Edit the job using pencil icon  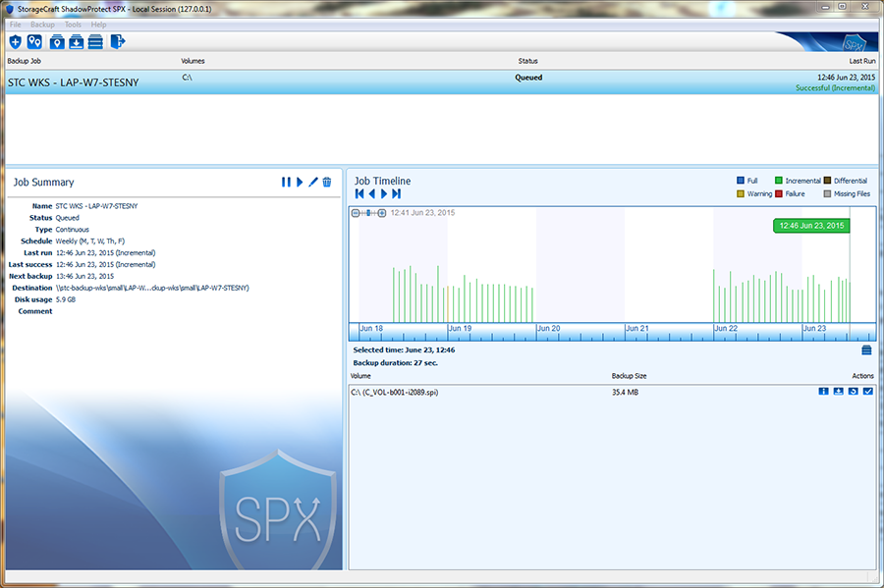point(313,182)
